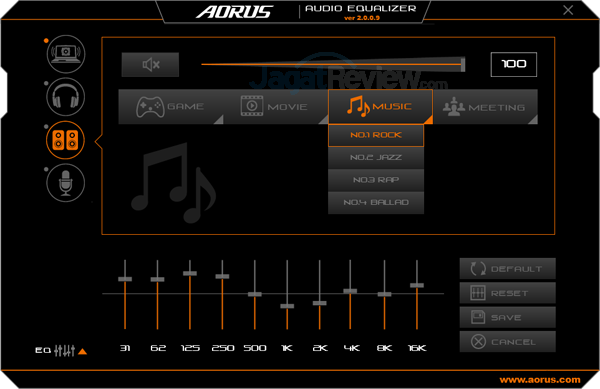Click the AORUS logo
This screenshot has width=600, height=389.
pos(235,12)
